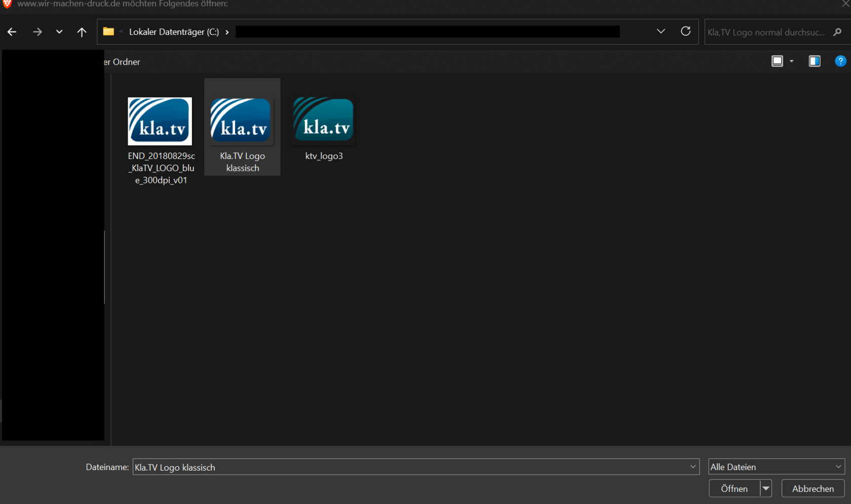Viewport: 851px width, 504px height.
Task: Click the new Ordner toolbar button
Action: pos(122,62)
